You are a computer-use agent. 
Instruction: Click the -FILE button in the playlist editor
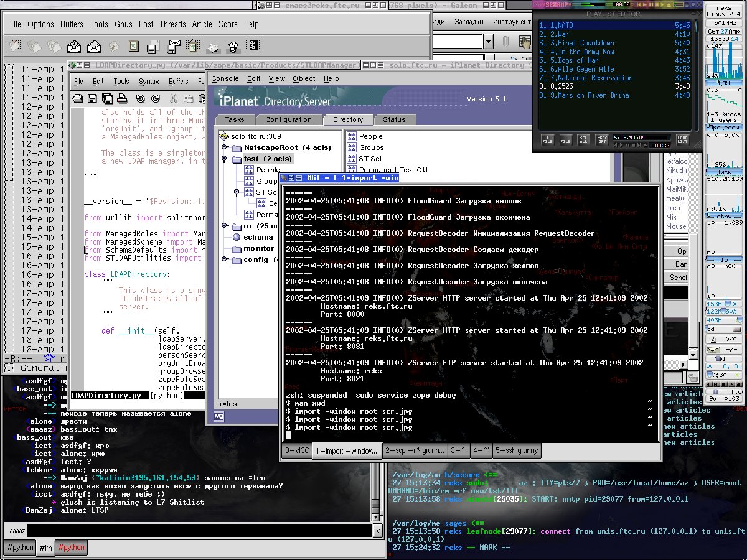(565, 140)
